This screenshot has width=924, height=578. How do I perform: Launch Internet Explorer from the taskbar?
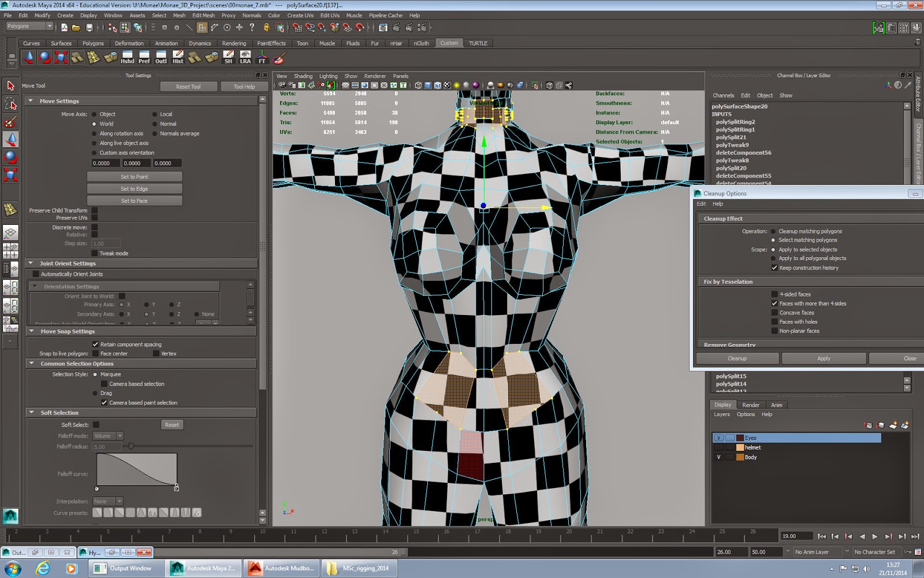click(43, 568)
